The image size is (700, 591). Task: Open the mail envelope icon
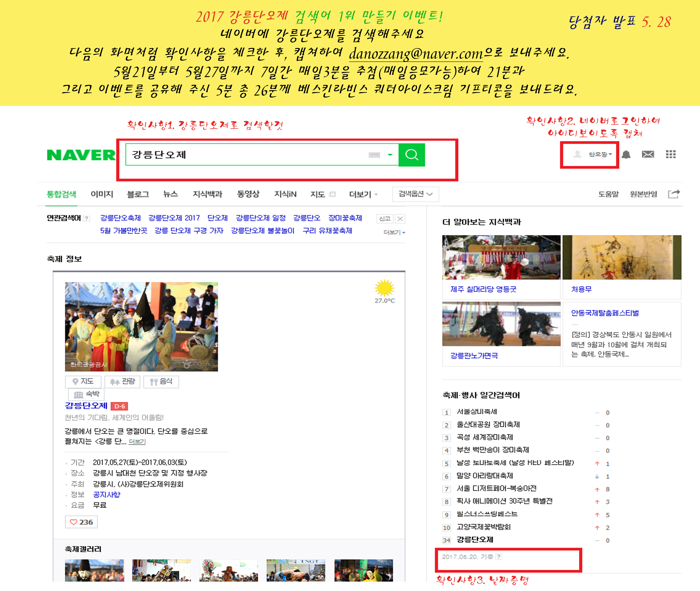648,155
